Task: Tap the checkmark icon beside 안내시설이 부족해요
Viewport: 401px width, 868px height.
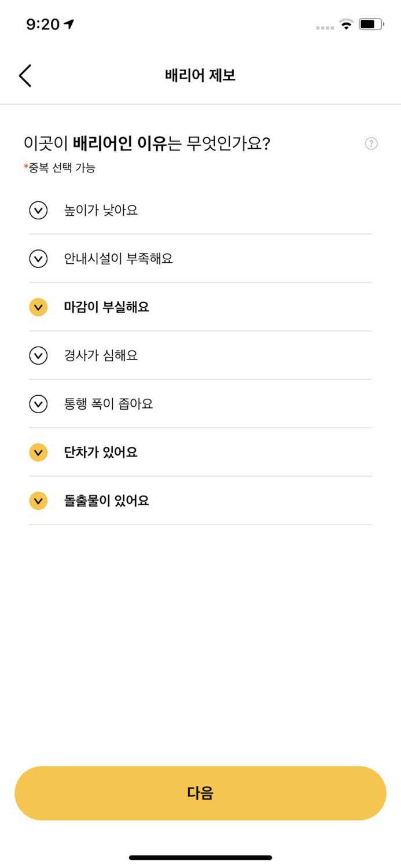Action: click(38, 259)
